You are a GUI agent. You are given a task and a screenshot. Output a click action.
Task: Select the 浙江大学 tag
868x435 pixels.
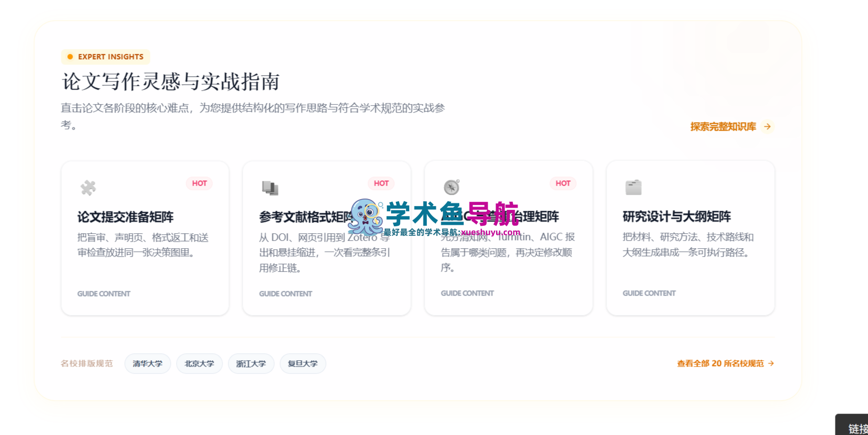(251, 363)
